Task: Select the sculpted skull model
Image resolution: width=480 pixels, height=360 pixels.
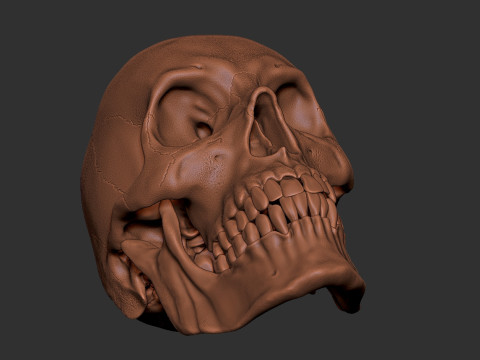Action: pos(223,185)
